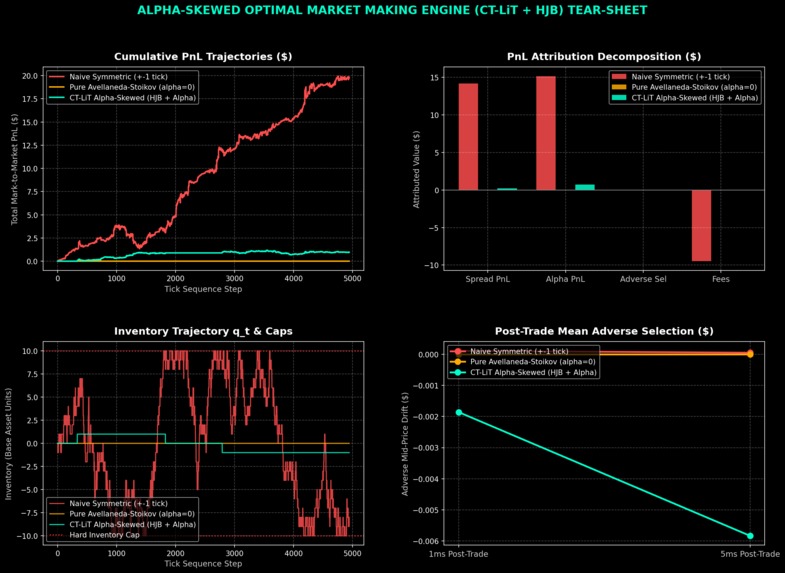Click the tear-sheet main title at top
The height and width of the screenshot is (573, 785).
(x=392, y=10)
